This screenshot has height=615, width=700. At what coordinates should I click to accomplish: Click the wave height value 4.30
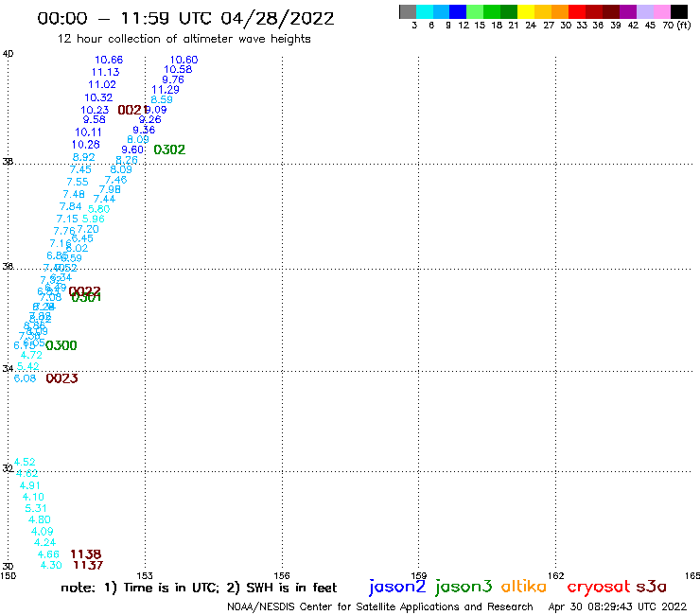coord(51,566)
